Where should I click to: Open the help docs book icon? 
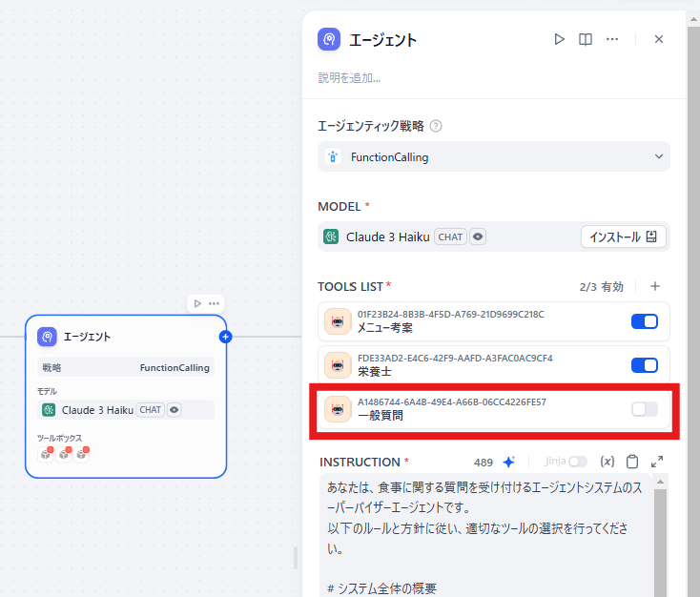click(x=586, y=39)
